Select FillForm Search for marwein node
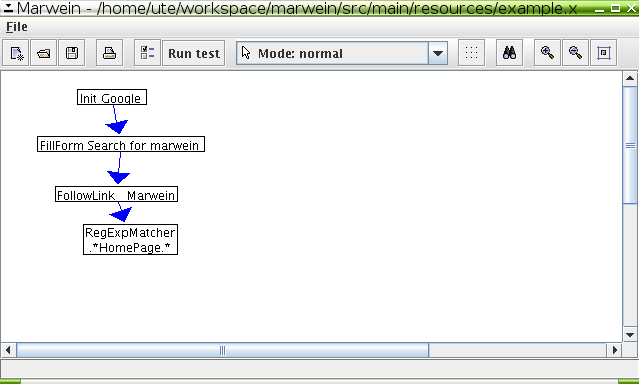 pyautogui.click(x=121, y=144)
